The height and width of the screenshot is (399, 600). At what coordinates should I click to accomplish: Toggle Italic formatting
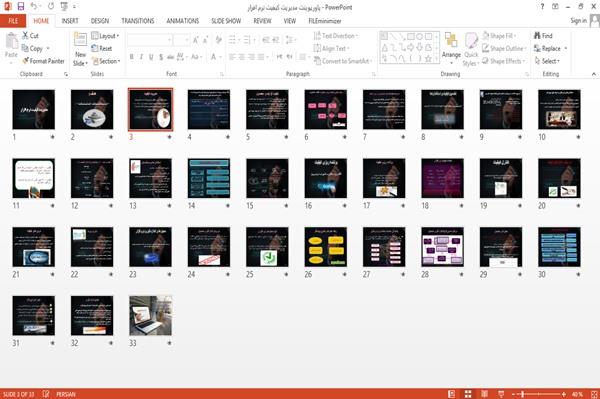coord(141,57)
